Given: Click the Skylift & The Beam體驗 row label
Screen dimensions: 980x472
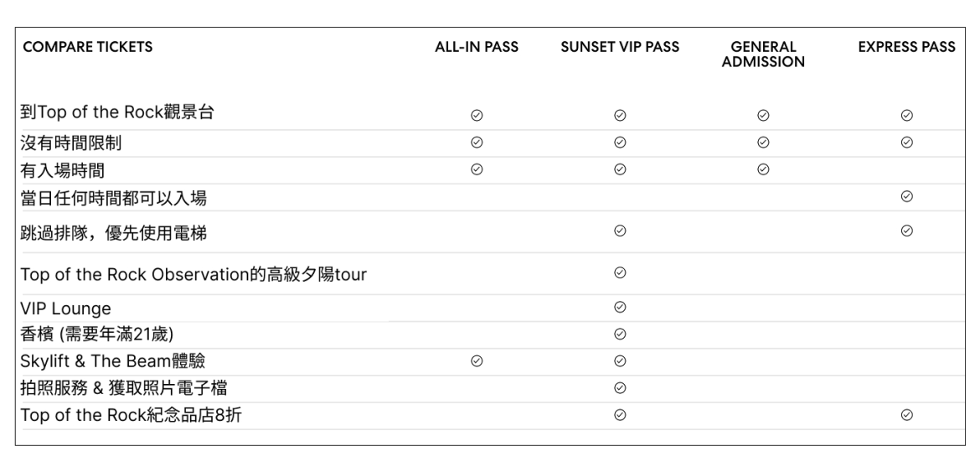Looking at the screenshot, I should point(112,360).
